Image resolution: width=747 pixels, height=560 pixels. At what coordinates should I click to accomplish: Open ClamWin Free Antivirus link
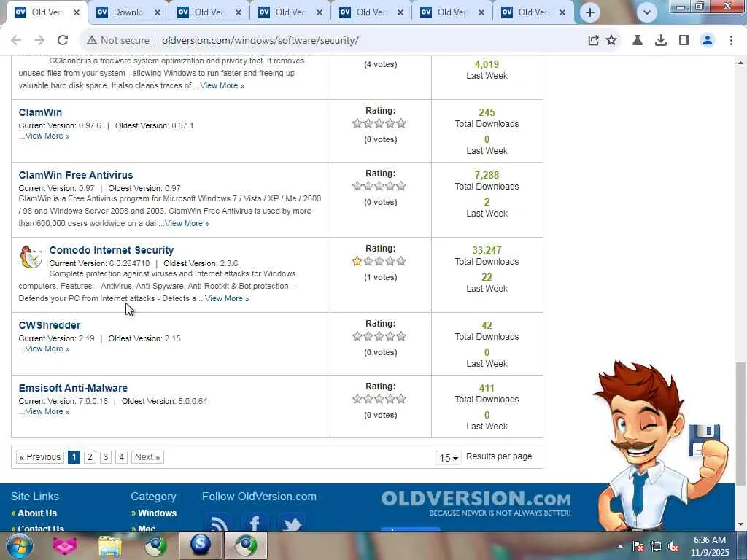point(76,175)
